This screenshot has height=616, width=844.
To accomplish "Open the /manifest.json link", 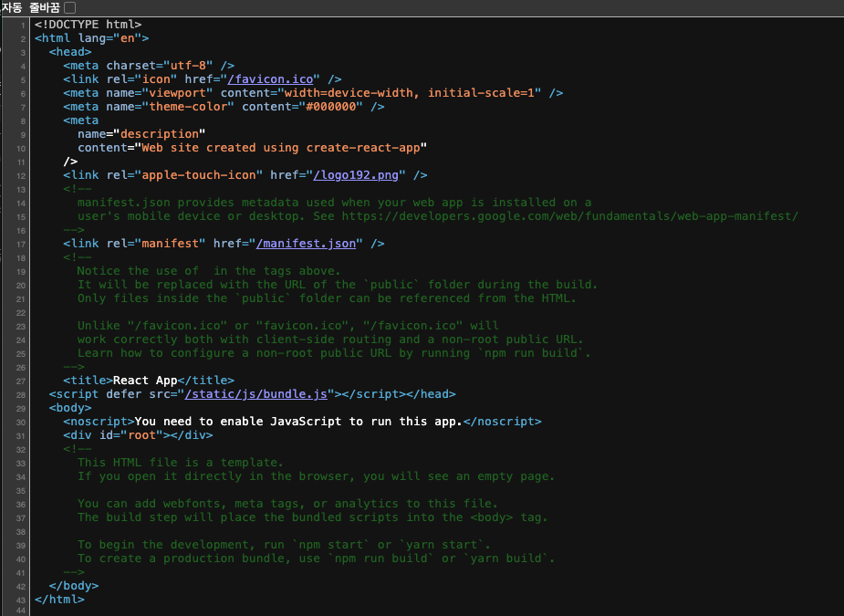I will pos(306,244).
